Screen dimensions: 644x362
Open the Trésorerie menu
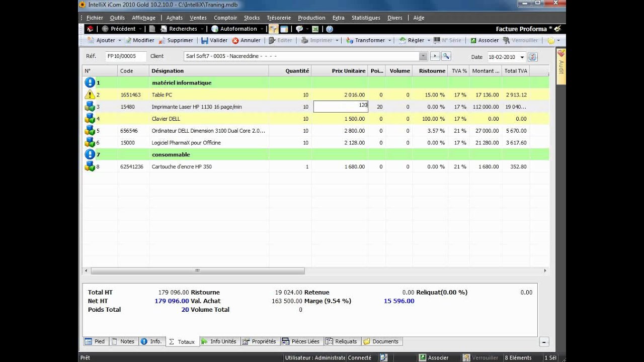tap(279, 18)
